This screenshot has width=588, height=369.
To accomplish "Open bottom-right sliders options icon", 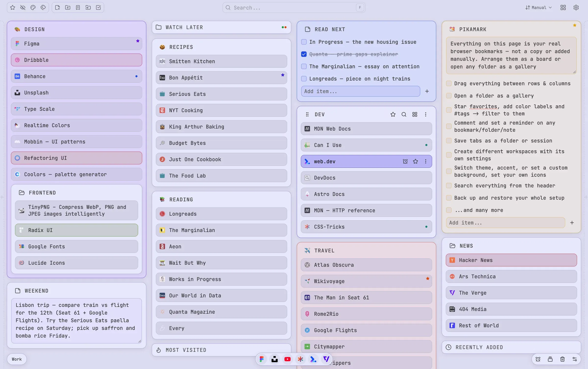I will point(575,359).
